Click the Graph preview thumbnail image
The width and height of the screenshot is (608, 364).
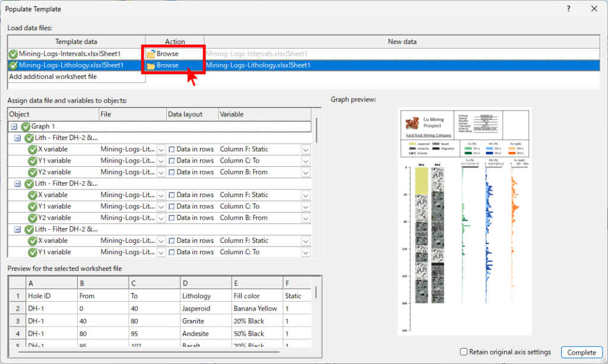[465, 221]
